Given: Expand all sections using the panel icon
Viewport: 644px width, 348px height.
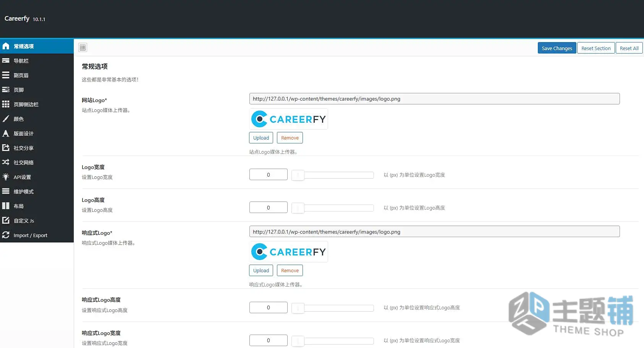Looking at the screenshot, I should click(x=83, y=47).
